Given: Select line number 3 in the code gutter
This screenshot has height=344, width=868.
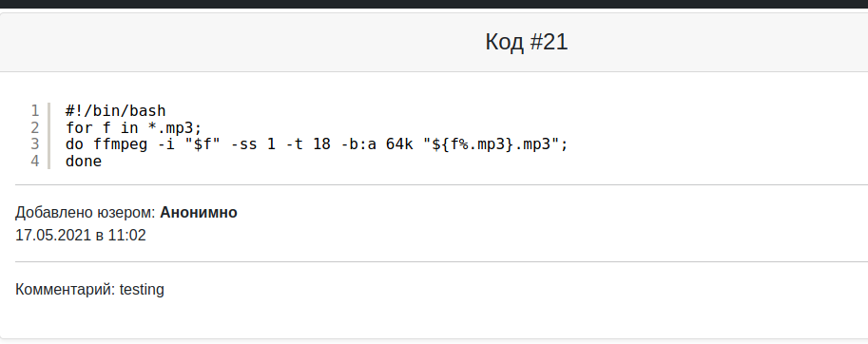Looking at the screenshot, I should click(x=35, y=144).
